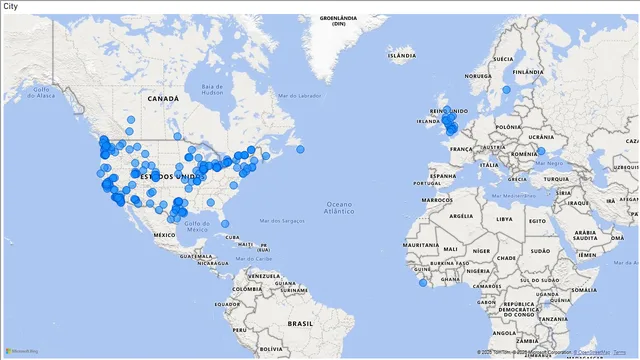Click the COLÔMBIA country label
640x360 pixels.
pos(247,289)
